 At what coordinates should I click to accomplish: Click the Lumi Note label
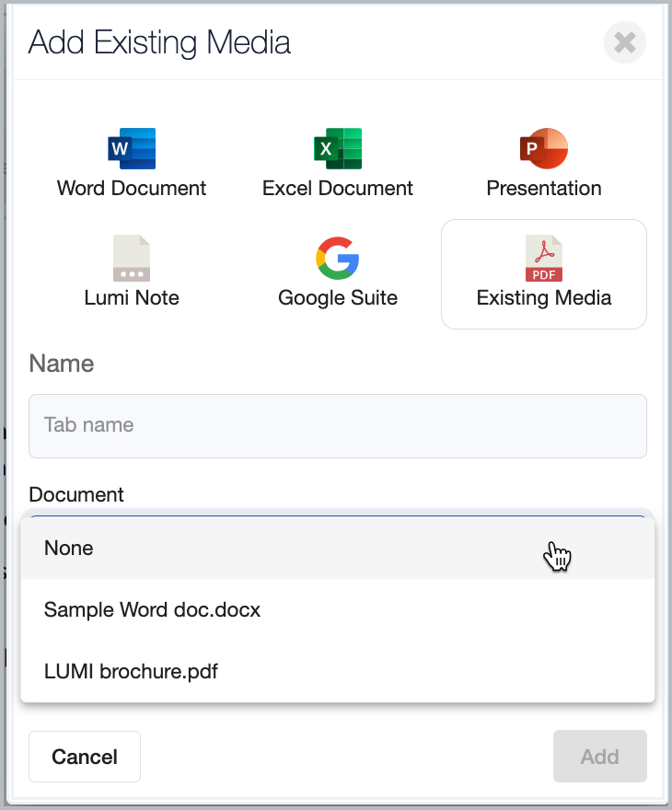132,297
